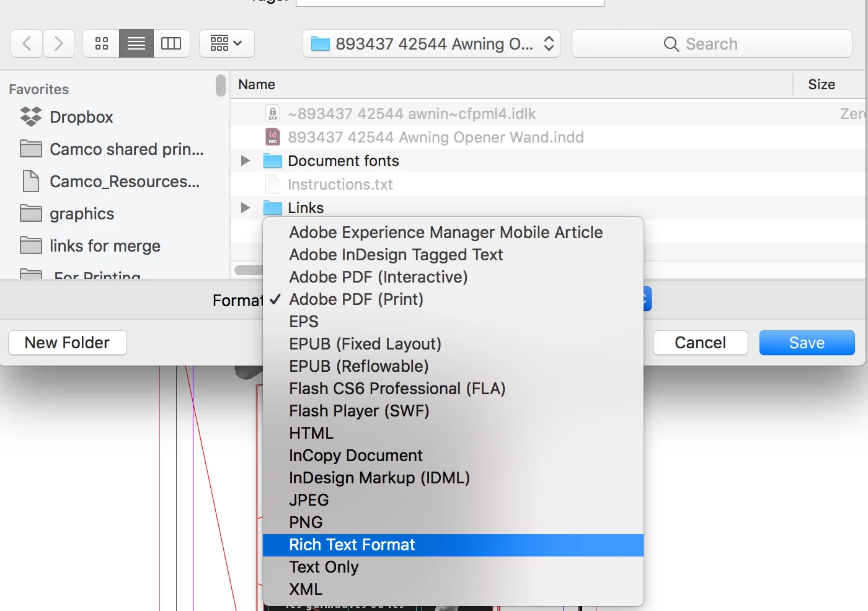The height and width of the screenshot is (611, 868).
Task: Select the ~893437 42544 awnin~cfpml4.idlk file
Action: click(549, 113)
